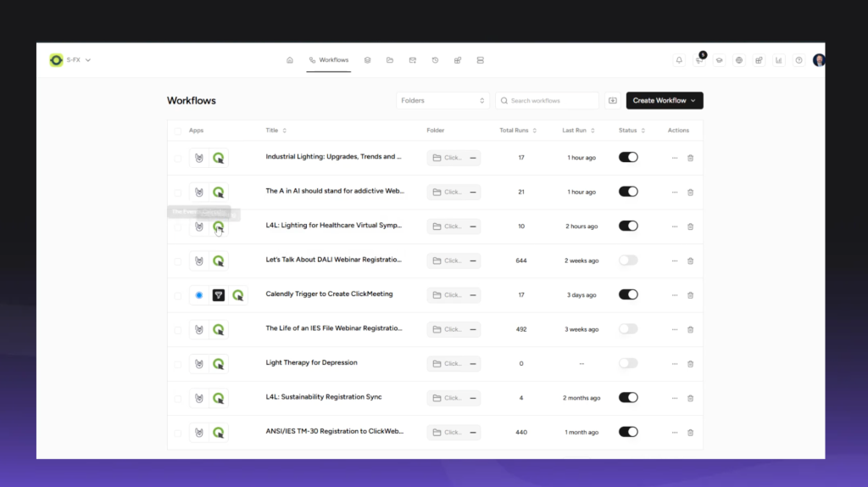Screen dimensions: 868x487
Task: Open the Folders filter dropdown
Action: (x=442, y=101)
